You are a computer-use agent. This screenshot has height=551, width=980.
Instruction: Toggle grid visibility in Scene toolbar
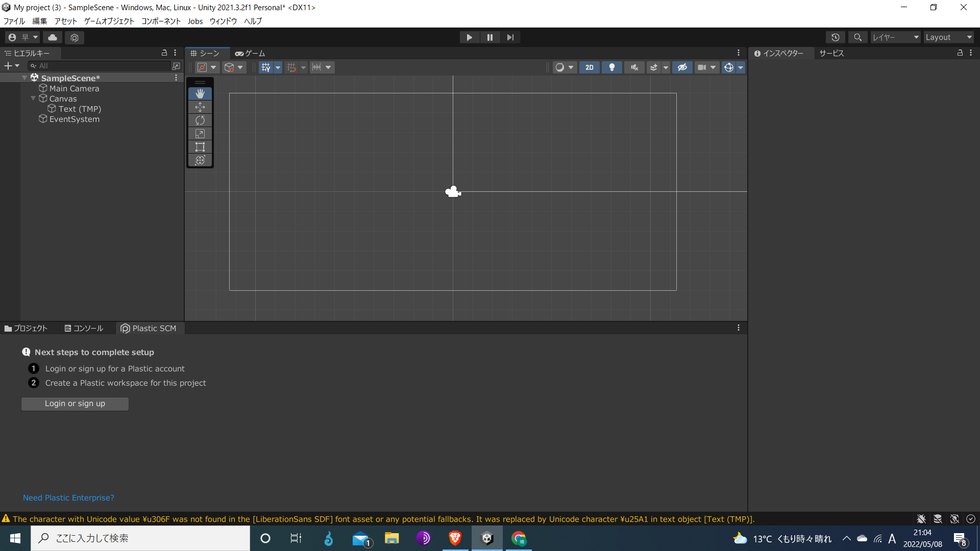pos(266,67)
